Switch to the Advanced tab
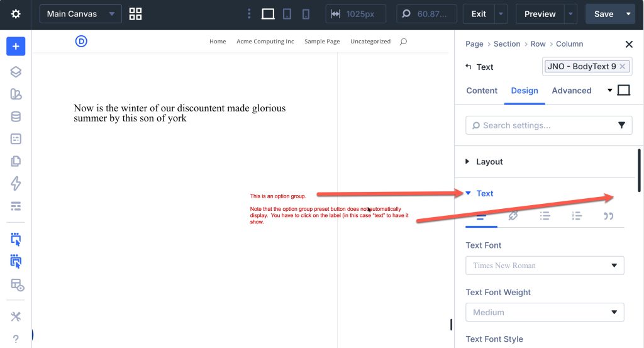Image resolution: width=644 pixels, height=348 pixels. tap(571, 91)
